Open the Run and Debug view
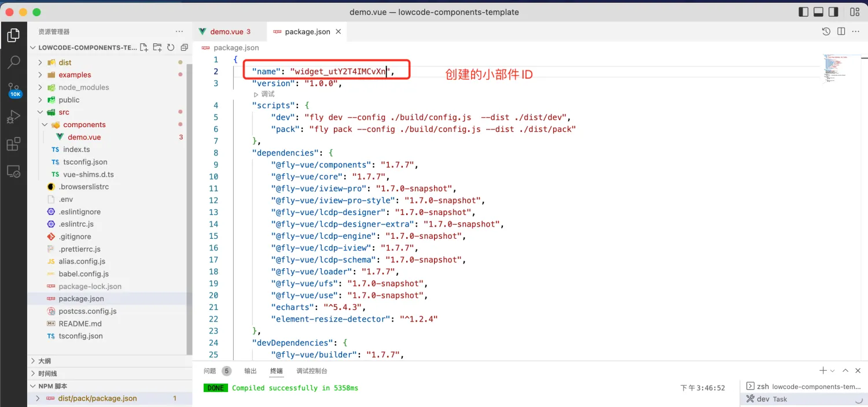This screenshot has width=868, height=407. (13, 117)
